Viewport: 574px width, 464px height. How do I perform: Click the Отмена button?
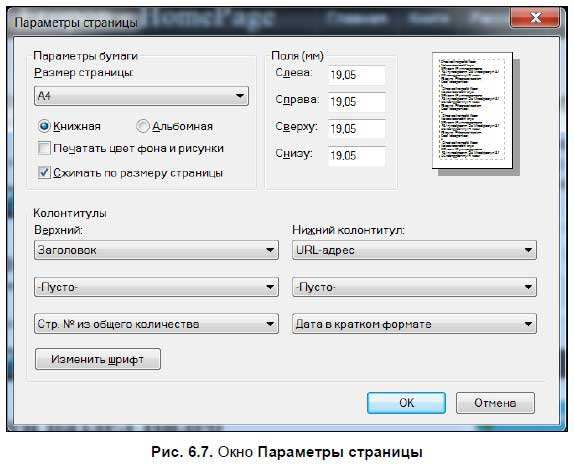coord(495,403)
